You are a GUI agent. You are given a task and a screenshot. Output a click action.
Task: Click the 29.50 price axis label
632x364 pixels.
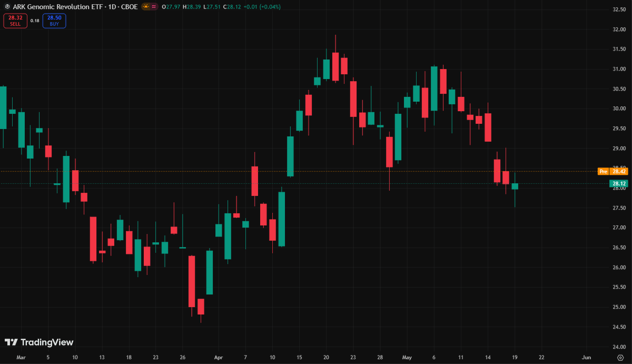[x=619, y=129]
